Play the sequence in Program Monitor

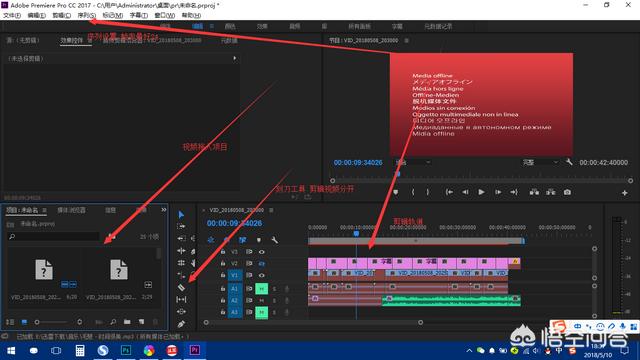(x=481, y=192)
